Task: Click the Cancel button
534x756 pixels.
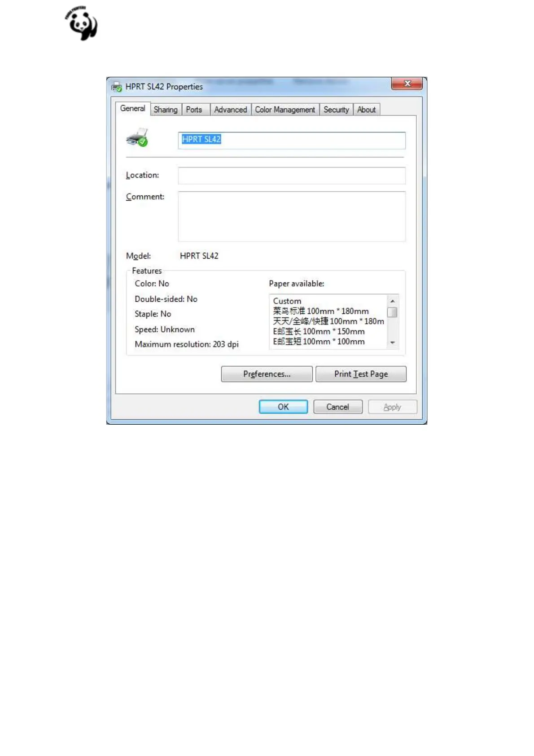Action: click(x=337, y=407)
